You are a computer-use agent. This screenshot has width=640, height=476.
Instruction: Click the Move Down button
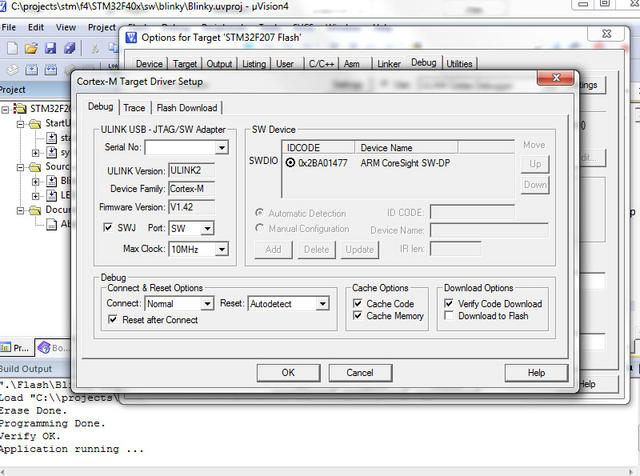point(535,185)
